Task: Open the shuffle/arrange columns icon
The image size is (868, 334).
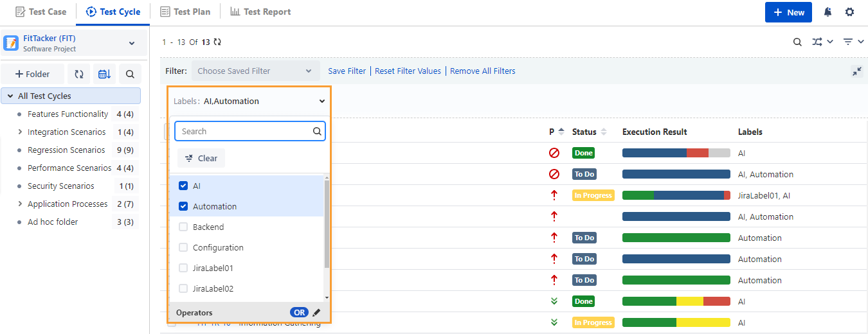Action: [x=817, y=42]
